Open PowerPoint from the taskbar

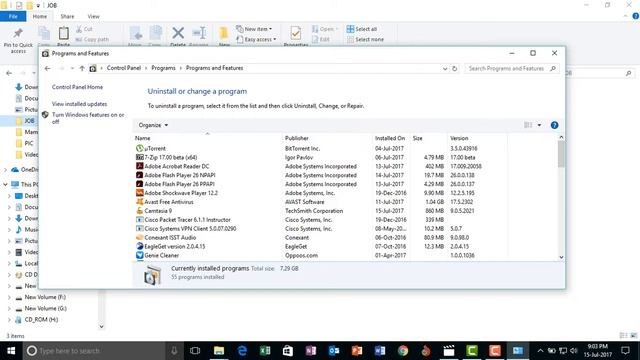[357, 351]
